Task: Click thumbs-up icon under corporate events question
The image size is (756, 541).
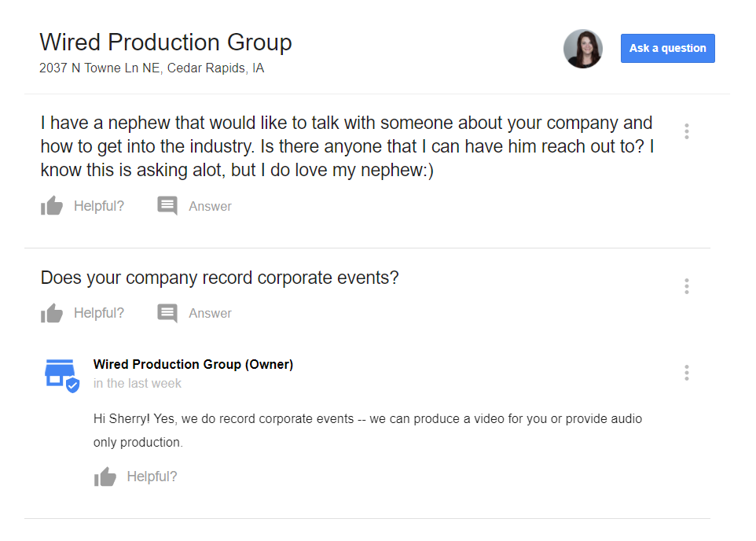Action: click(52, 313)
